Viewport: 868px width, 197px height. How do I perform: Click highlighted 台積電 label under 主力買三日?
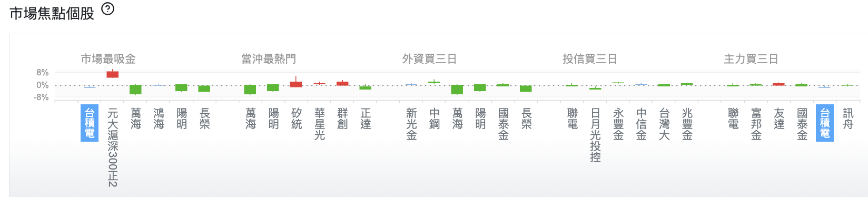[825, 123]
